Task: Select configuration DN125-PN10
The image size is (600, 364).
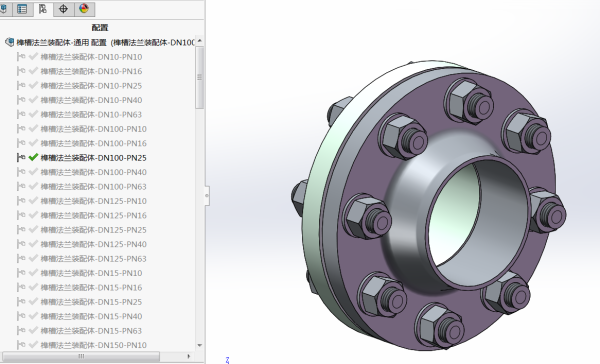Action: click(93, 201)
